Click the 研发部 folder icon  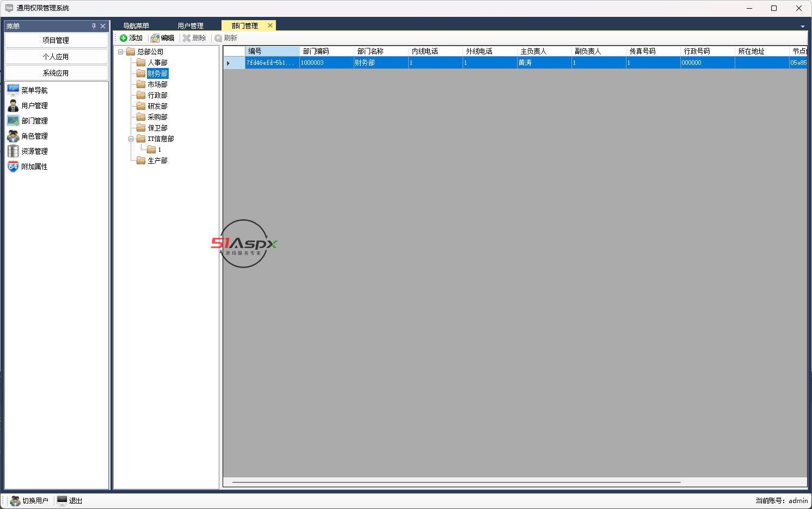141,106
